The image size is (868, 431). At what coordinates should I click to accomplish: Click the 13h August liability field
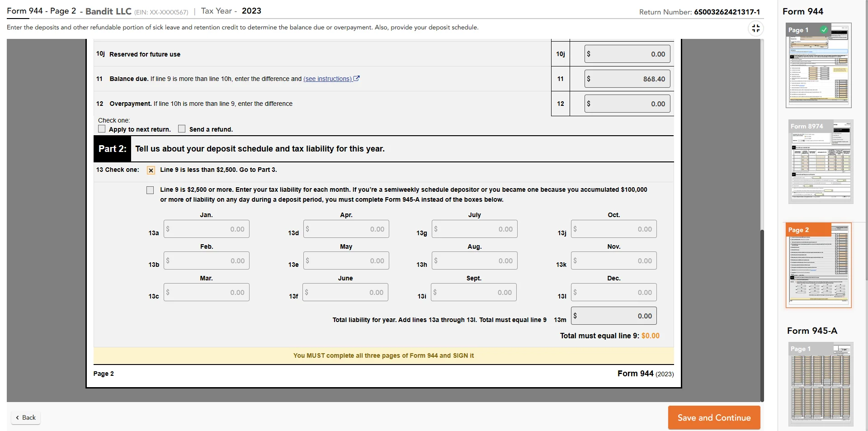[x=474, y=260]
